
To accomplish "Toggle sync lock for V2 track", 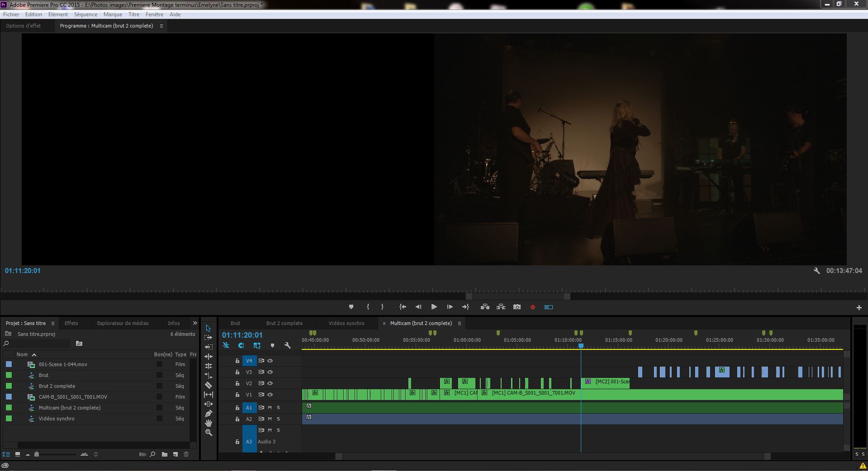I will pyautogui.click(x=261, y=383).
